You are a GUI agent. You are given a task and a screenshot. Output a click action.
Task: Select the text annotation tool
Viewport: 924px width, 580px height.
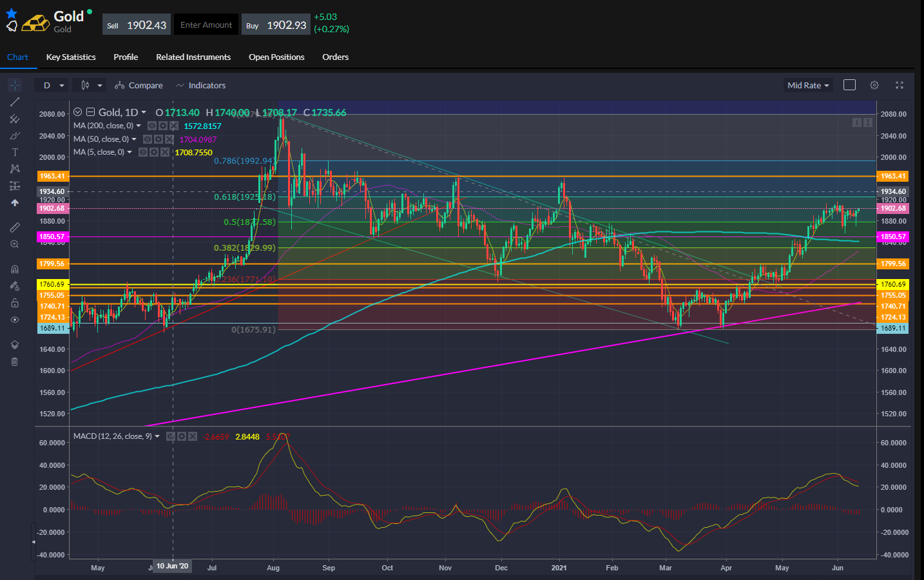pyautogui.click(x=15, y=152)
